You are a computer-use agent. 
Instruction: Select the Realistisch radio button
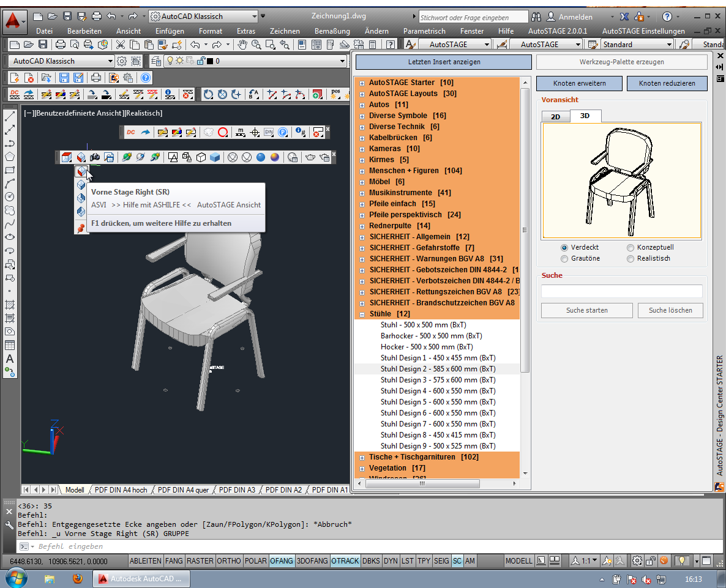tap(631, 259)
